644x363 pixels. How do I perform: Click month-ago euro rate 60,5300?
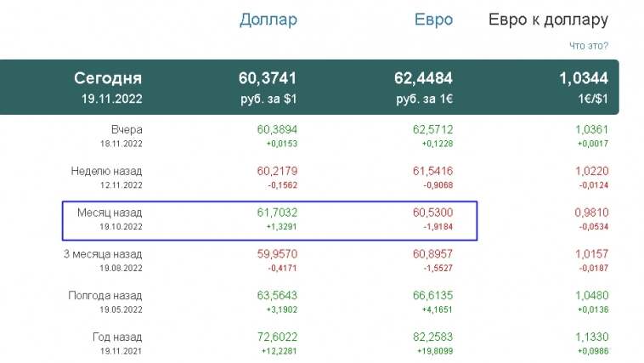432,213
